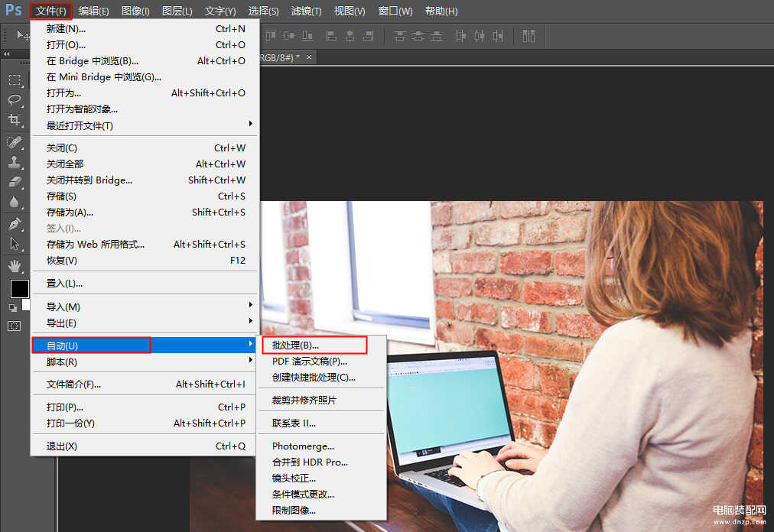
Task: Distribute bottom edges icon
Action: [437, 35]
